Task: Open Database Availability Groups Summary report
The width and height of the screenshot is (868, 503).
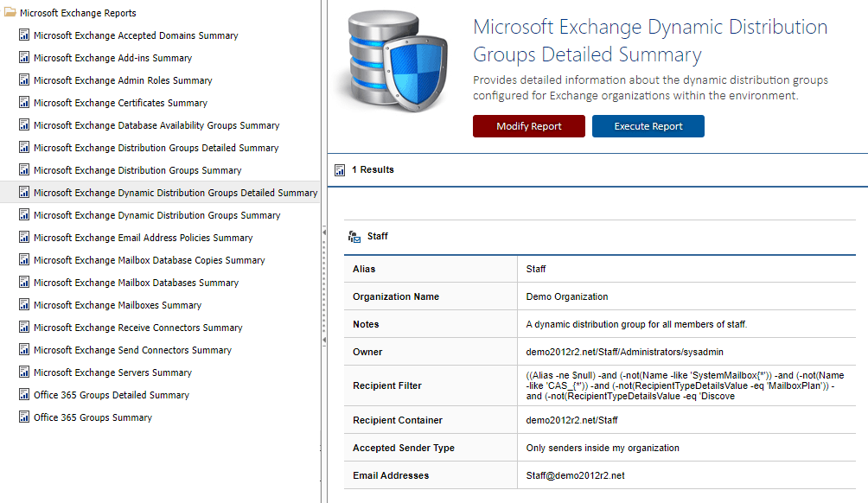Action: 156,125
